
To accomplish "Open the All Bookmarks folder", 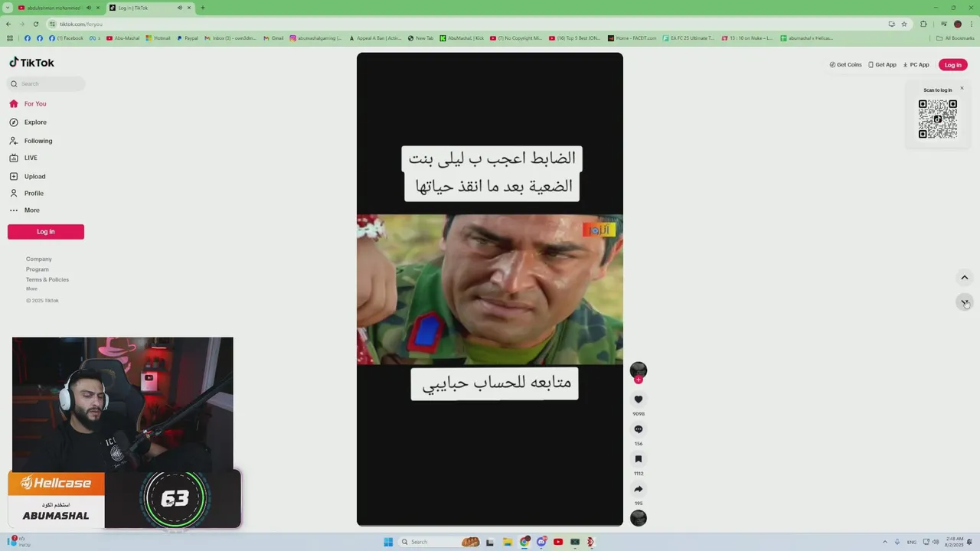I will pos(955,37).
